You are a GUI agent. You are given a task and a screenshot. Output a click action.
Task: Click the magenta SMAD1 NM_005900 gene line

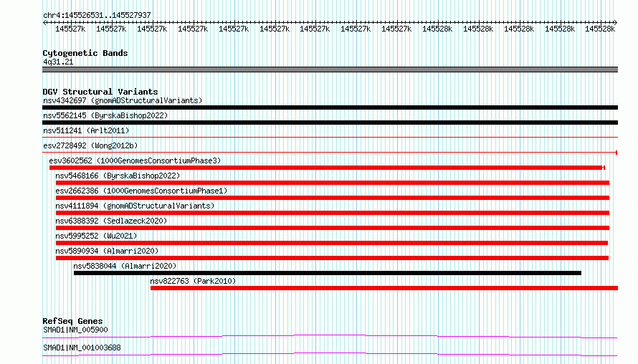click(x=330, y=336)
